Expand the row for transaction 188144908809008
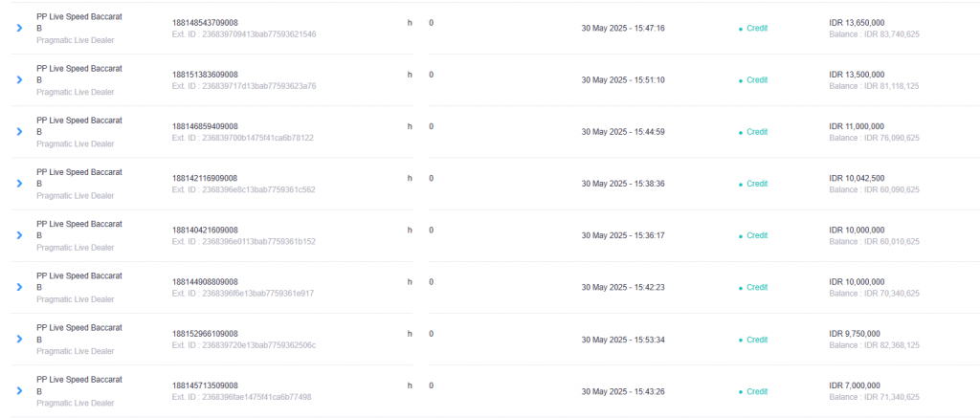This screenshot has width=980, height=418. [x=19, y=287]
